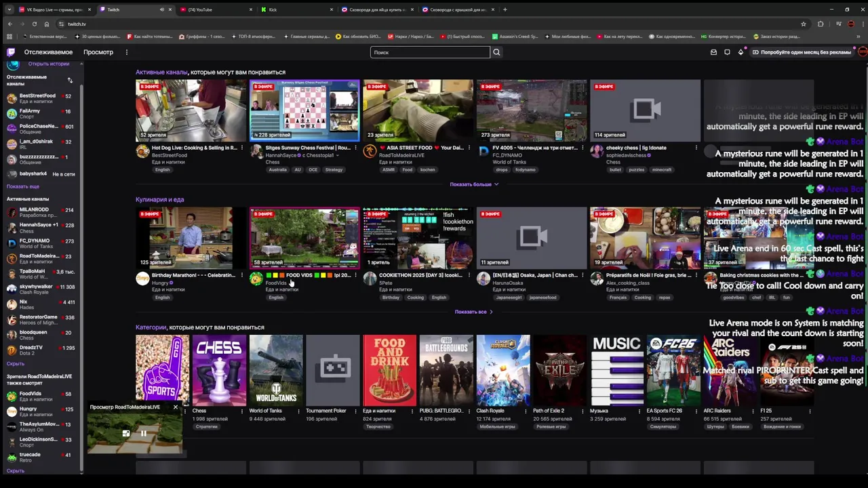Viewport: 868px width, 488px height.
Task: Click the Strategy tag under Sitges Chess
Action: coord(334,169)
